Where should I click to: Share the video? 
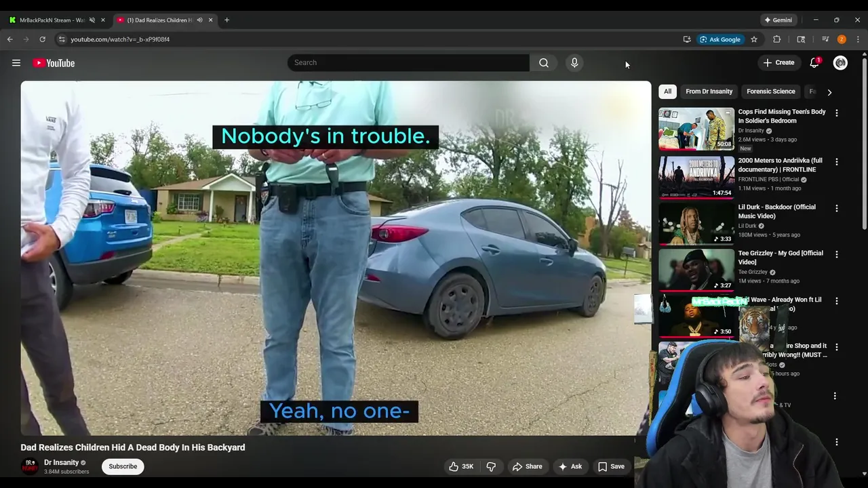click(x=527, y=466)
